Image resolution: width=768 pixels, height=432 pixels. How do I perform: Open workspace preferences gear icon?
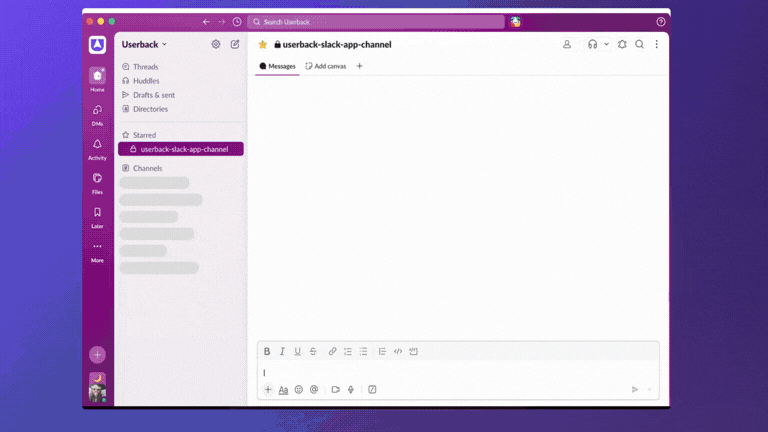click(x=216, y=44)
